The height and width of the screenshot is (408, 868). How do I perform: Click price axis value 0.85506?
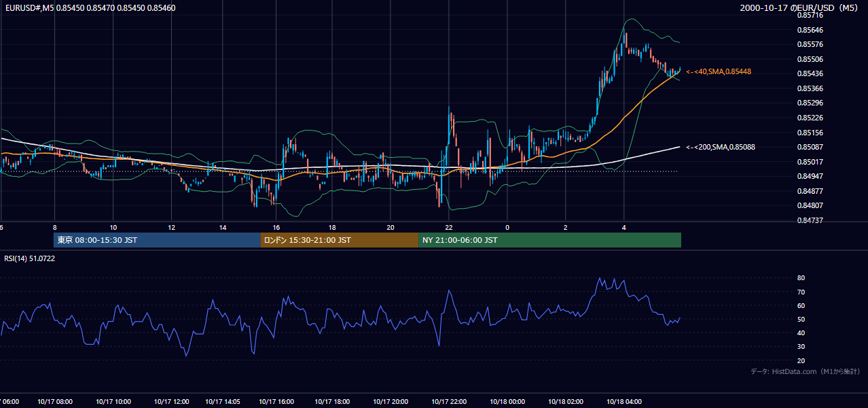click(x=810, y=59)
